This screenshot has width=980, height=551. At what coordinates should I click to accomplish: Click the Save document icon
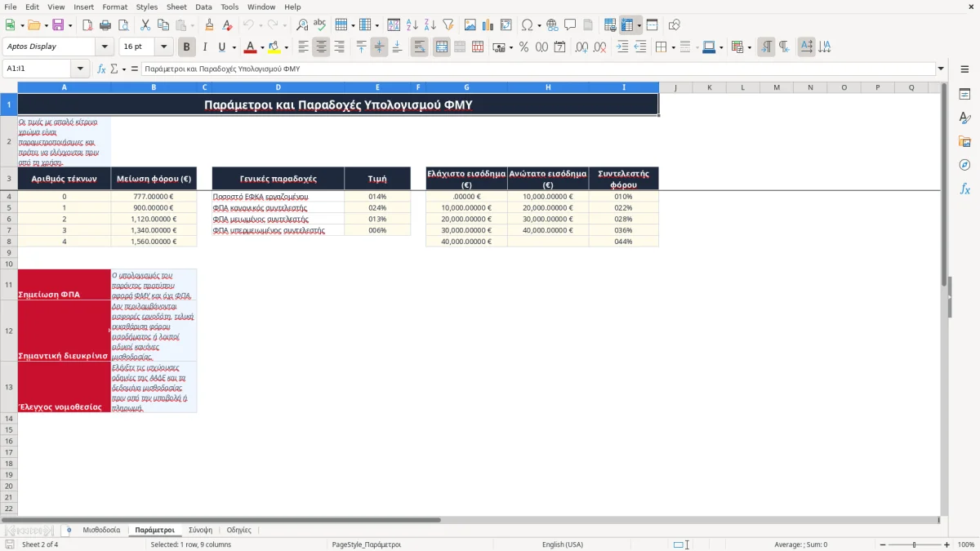(x=56, y=25)
